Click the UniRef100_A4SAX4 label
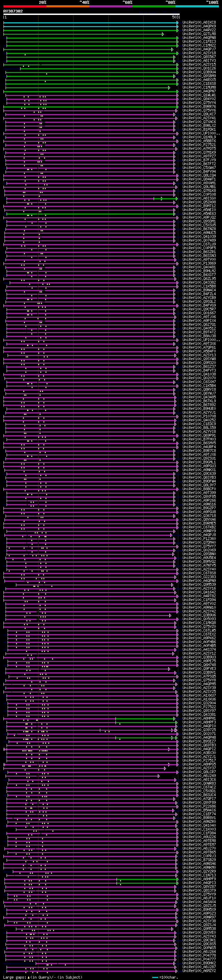Image resolution: width=222 pixels, height=980 pixels. click(199, 902)
